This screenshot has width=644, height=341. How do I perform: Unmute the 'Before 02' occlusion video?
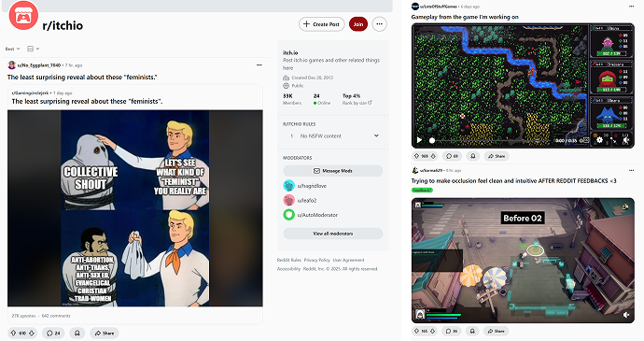(x=625, y=315)
